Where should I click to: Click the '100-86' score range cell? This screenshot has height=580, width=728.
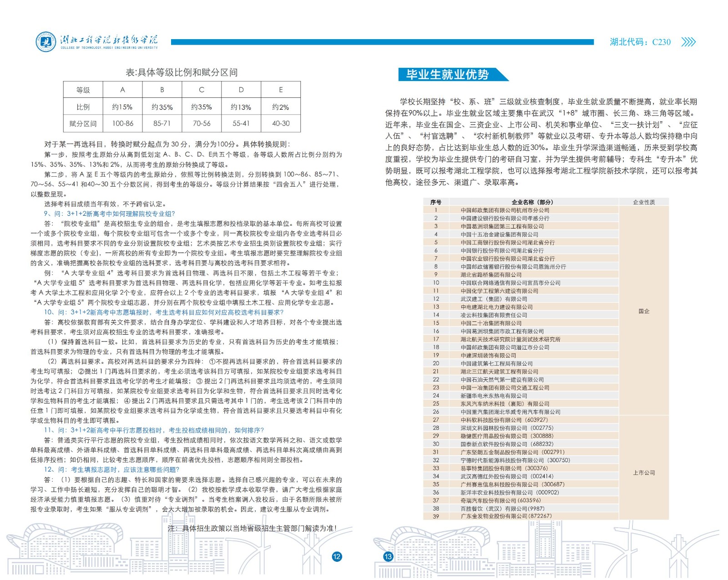pos(122,123)
